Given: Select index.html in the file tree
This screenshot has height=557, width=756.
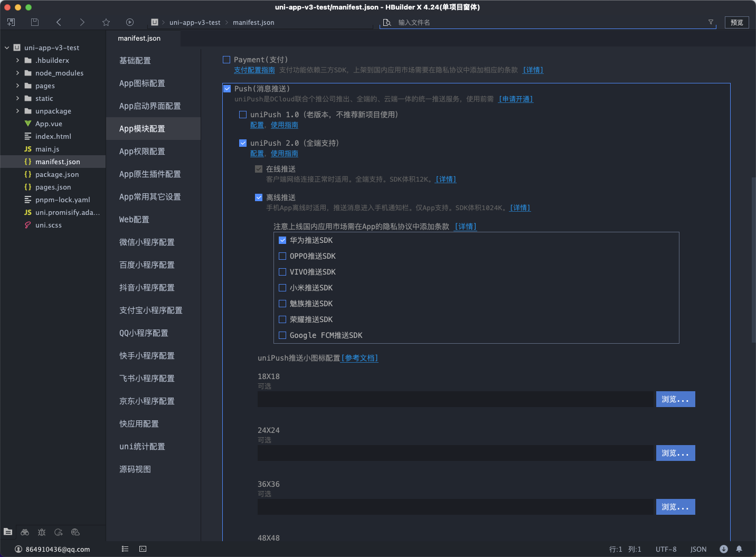Looking at the screenshot, I should pos(53,136).
